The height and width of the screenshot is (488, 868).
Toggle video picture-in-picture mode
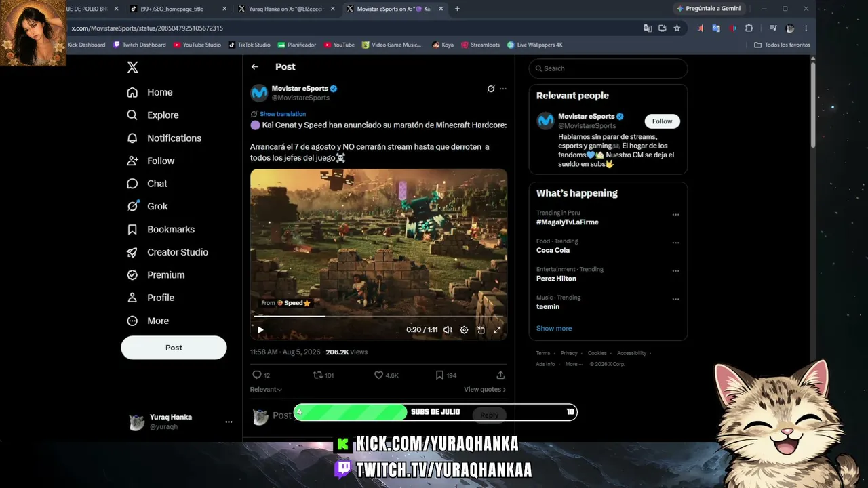click(x=481, y=330)
